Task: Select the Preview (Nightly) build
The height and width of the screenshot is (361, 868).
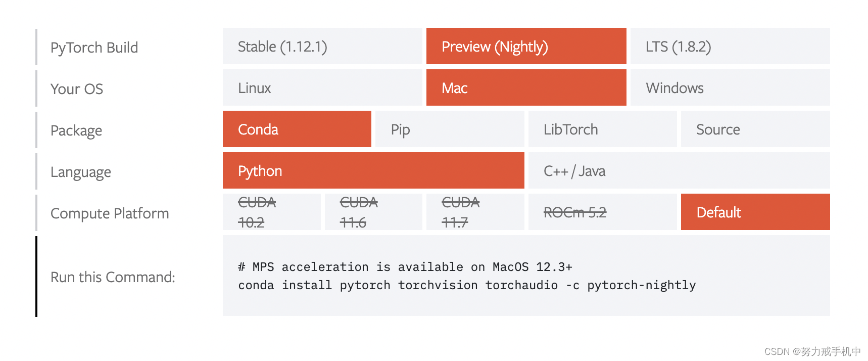Action: pyautogui.click(x=525, y=46)
